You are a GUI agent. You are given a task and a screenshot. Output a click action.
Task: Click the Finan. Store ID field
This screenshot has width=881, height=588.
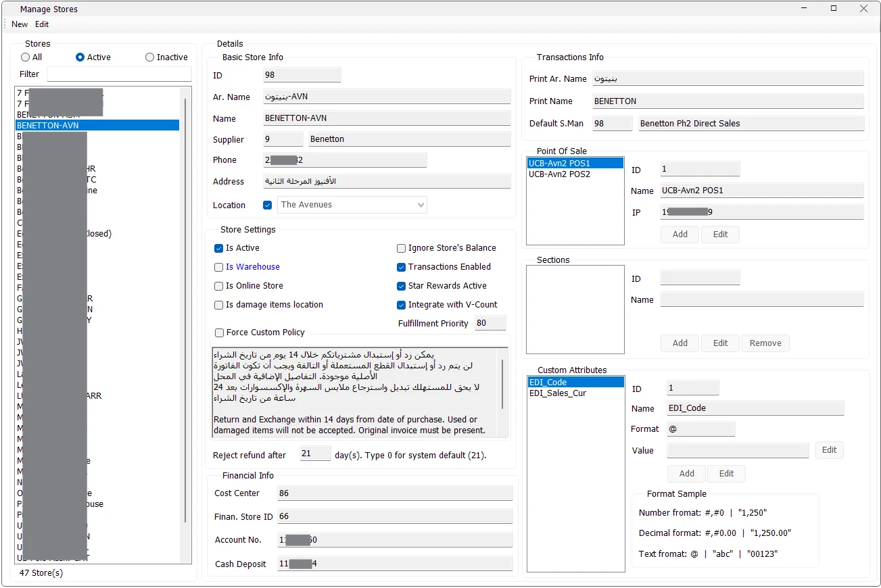[395, 517]
